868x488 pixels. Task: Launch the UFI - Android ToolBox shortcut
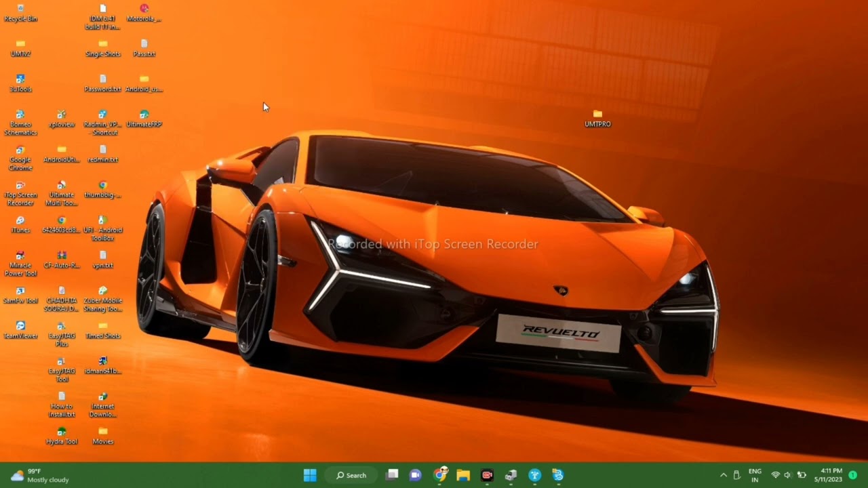(103, 228)
